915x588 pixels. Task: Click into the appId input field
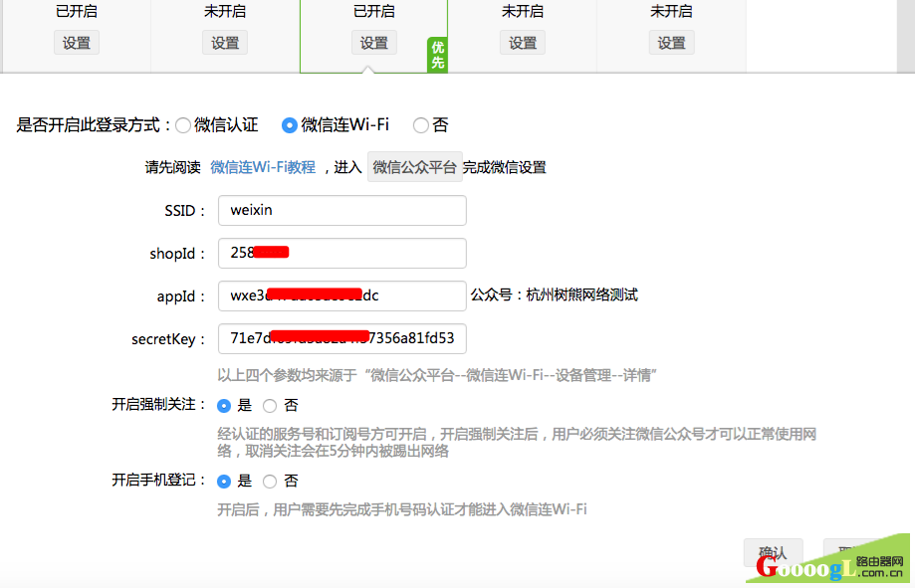pyautogui.click(x=342, y=295)
